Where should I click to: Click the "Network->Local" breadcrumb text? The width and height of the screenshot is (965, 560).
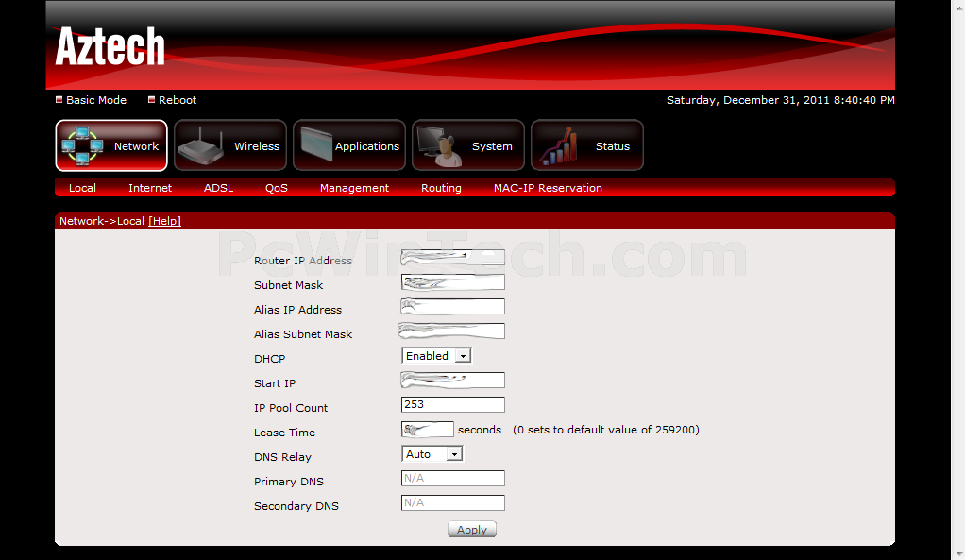[x=102, y=221]
